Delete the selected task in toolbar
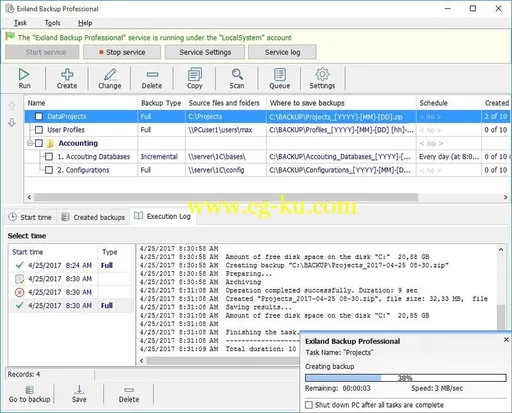This screenshot has width=512, height=413. click(152, 78)
